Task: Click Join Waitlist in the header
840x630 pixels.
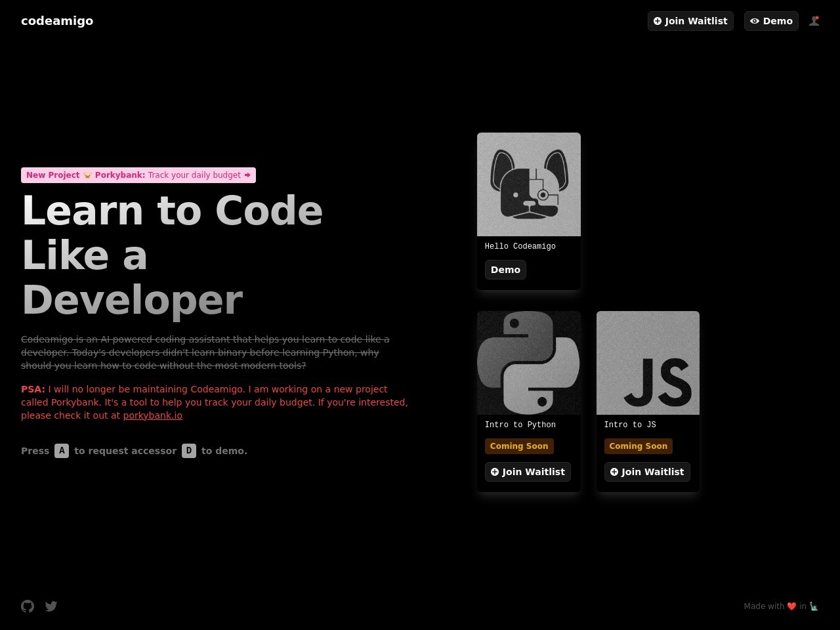Action: pos(690,21)
